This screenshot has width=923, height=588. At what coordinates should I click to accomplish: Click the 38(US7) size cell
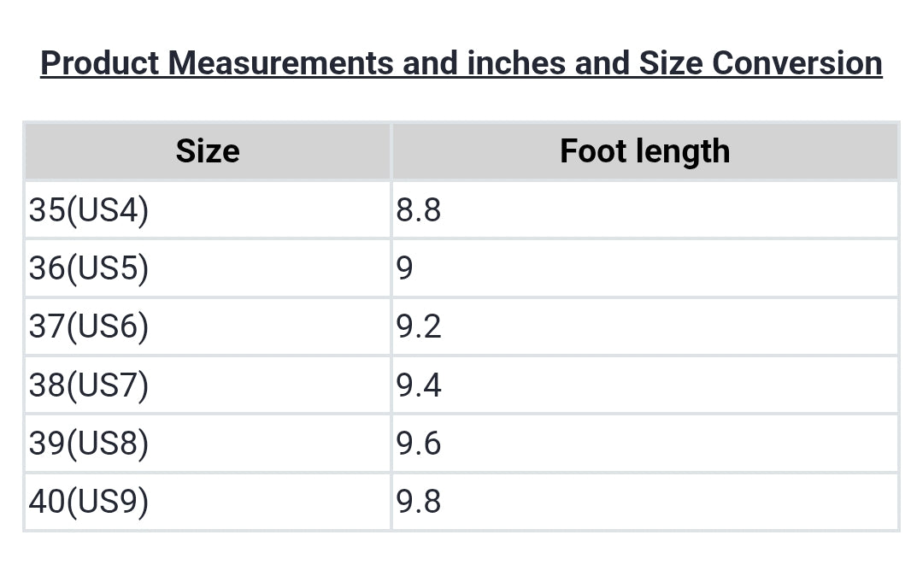[89, 385]
